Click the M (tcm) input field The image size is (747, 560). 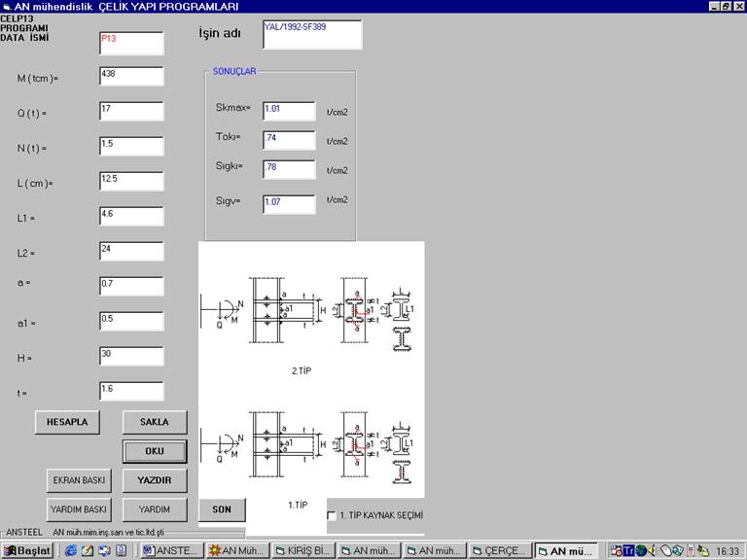(x=131, y=76)
